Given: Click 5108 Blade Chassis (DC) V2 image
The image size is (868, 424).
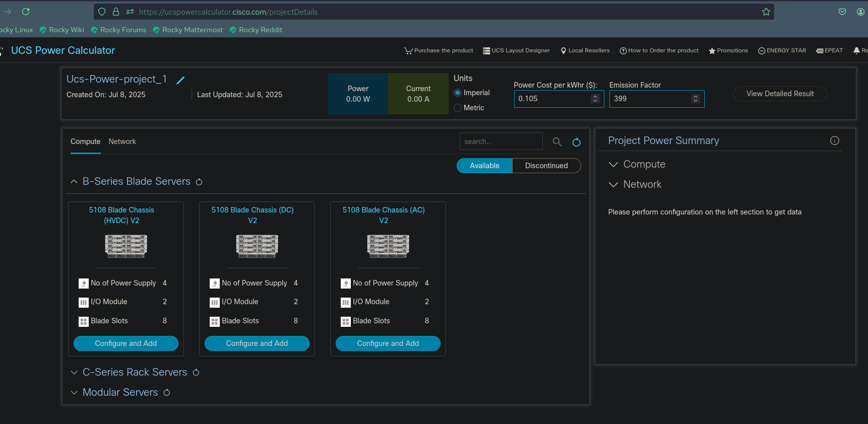Looking at the screenshot, I should click(x=257, y=246).
